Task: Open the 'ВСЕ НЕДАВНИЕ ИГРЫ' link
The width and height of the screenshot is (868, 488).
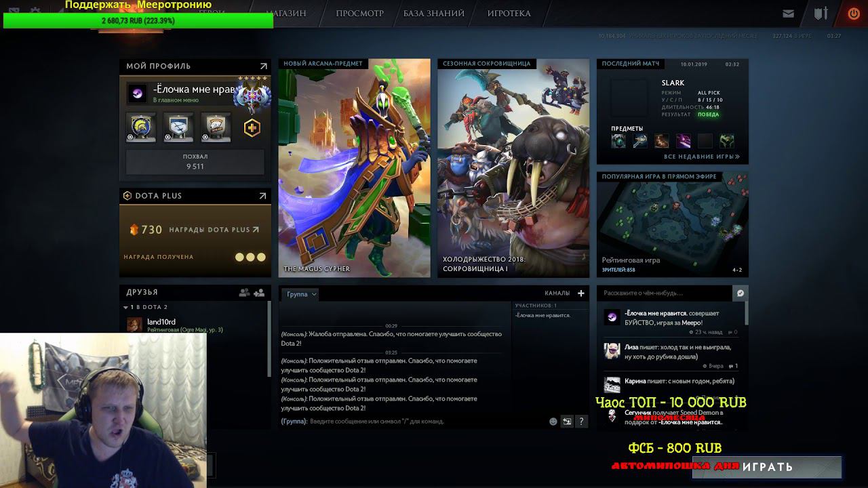Action: (702, 157)
